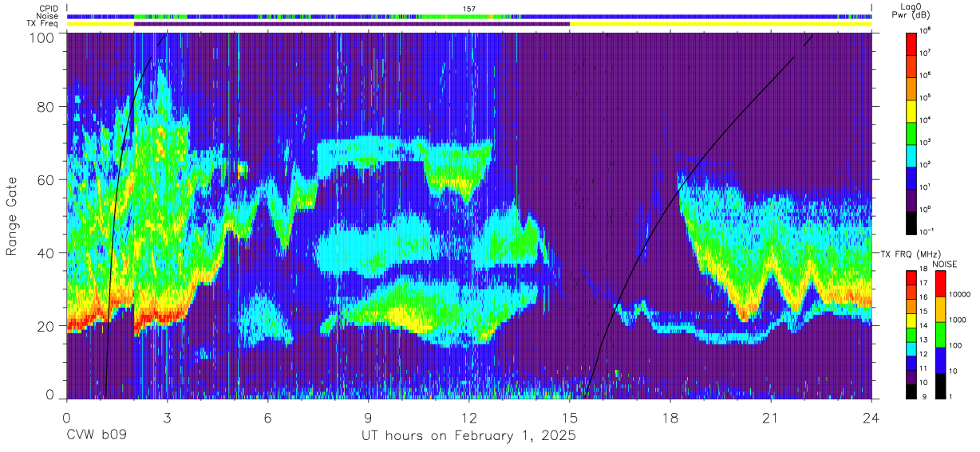Viewport: 980px width, 452px height.
Task: Click the 24 hour tick label
Action: pyautogui.click(x=871, y=419)
